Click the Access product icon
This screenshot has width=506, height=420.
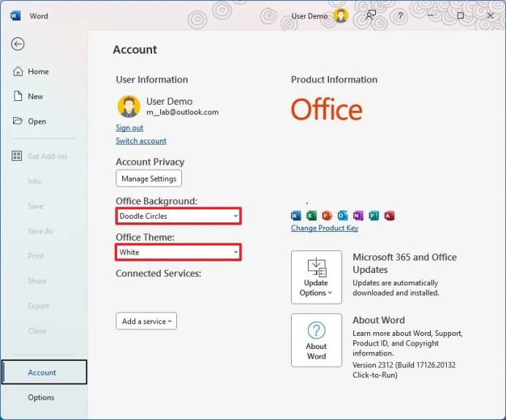[389, 215]
